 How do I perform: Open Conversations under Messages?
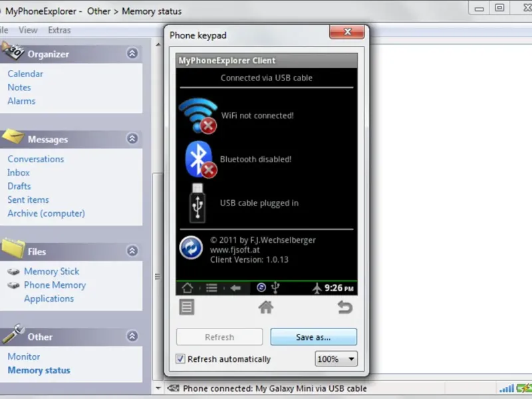tap(36, 159)
